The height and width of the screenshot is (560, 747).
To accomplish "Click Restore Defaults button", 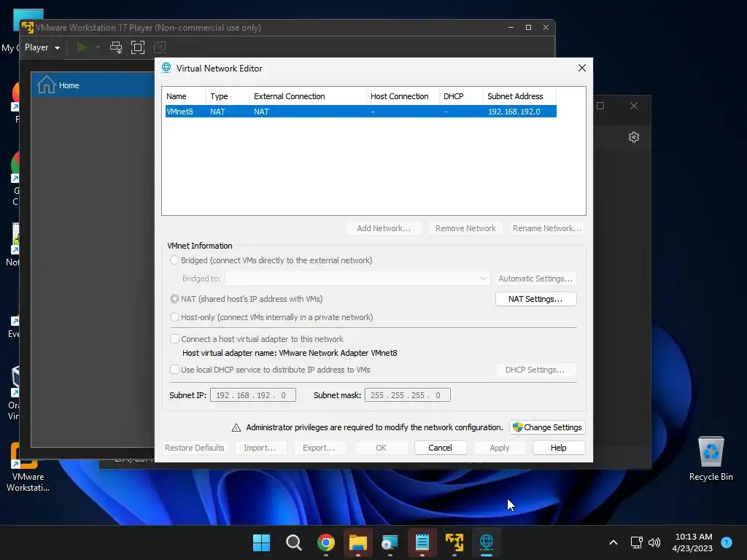I will click(194, 448).
